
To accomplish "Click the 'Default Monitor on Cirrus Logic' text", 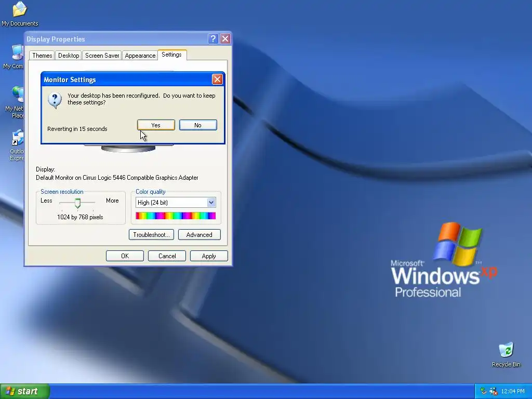I will point(117,178).
